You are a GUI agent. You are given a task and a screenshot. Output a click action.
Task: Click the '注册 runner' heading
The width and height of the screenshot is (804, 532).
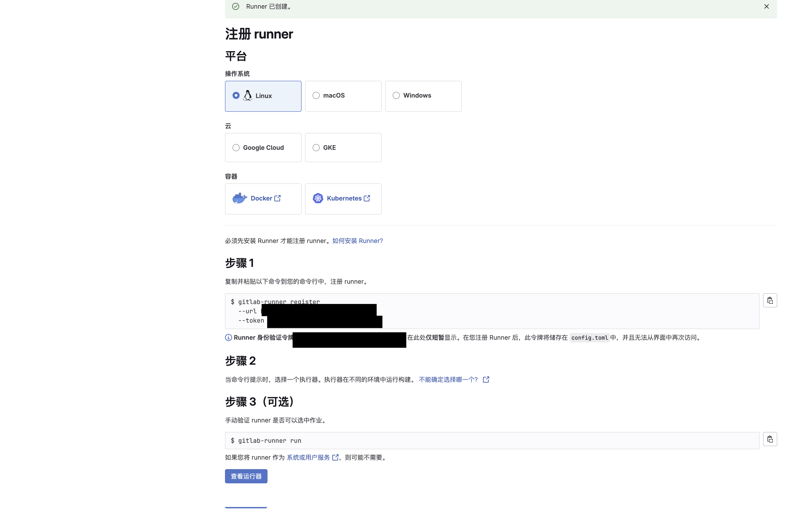(x=259, y=34)
